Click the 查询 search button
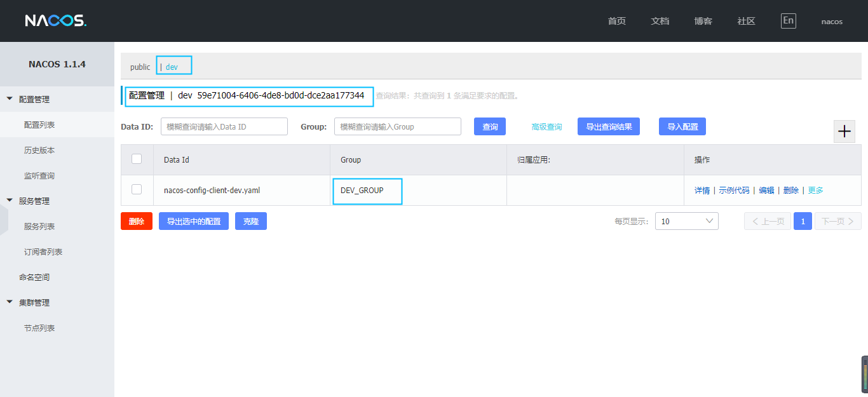This screenshot has width=868, height=397. (x=490, y=126)
